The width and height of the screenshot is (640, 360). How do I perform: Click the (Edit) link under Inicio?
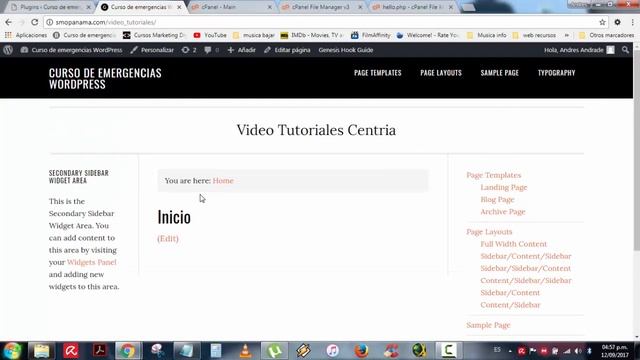[168, 238]
